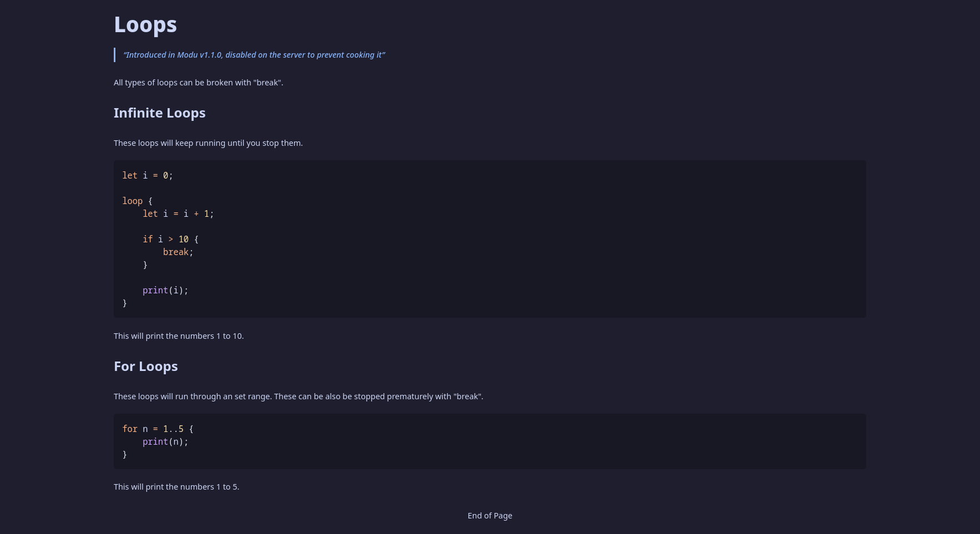Click "This will print the numbers 1 to 10"
This screenshot has width=980, height=534.
pyautogui.click(x=179, y=336)
